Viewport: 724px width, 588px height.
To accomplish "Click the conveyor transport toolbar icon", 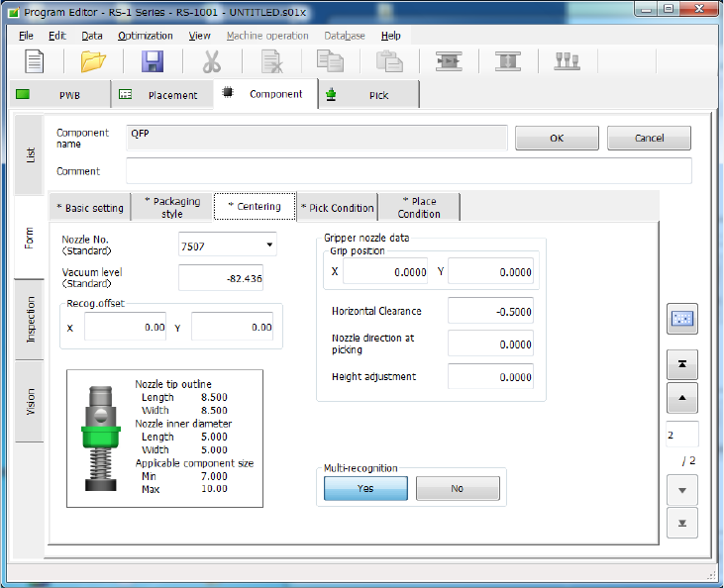I will (449, 61).
